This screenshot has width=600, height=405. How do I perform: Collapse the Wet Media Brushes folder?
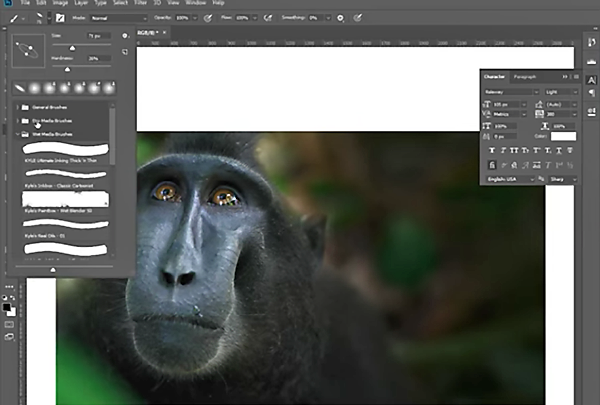point(18,134)
